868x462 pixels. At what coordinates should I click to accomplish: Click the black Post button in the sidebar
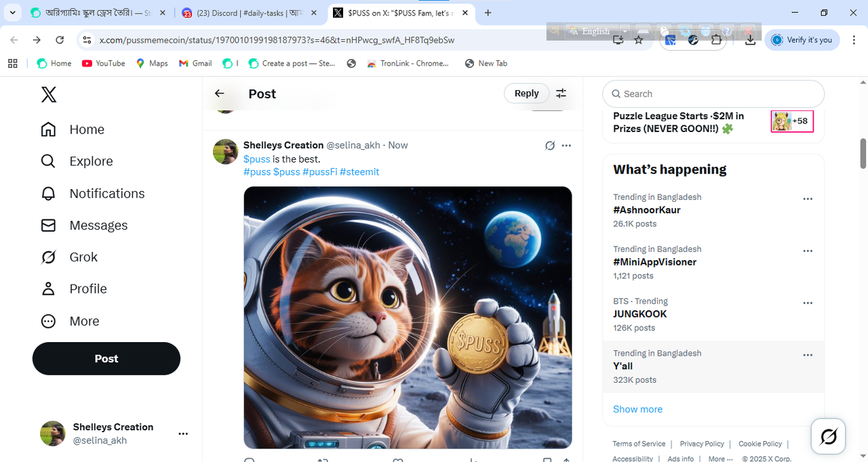(x=106, y=358)
